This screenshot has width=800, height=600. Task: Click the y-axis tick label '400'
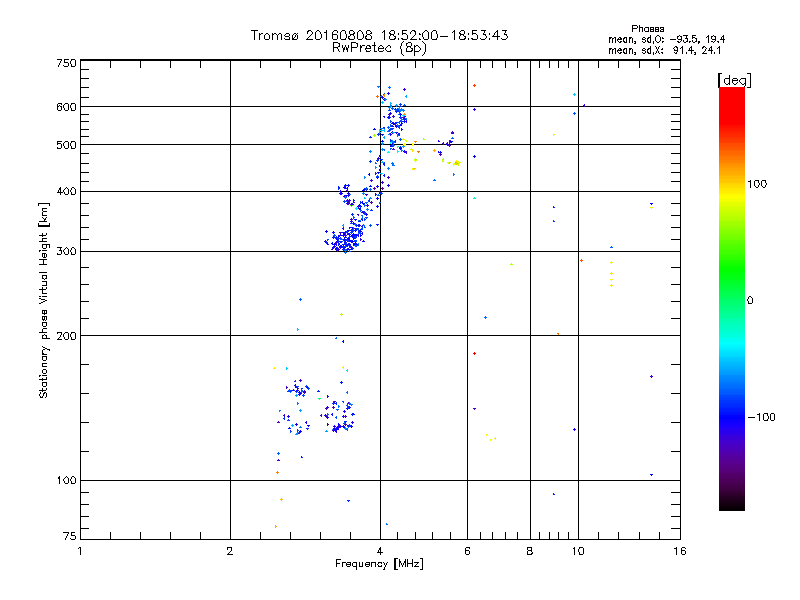[67, 191]
